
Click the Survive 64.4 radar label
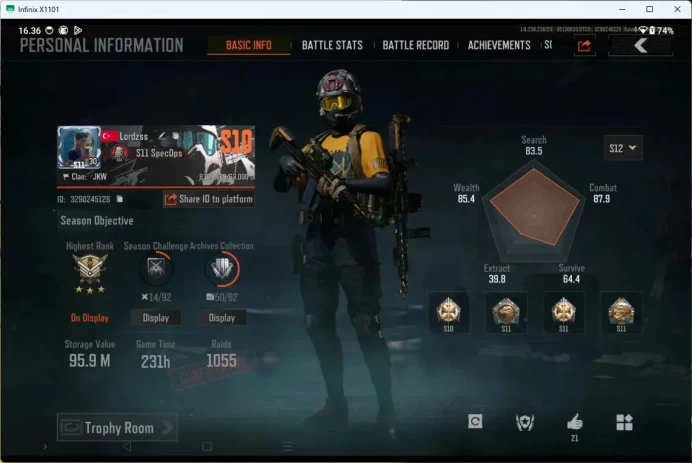coord(572,274)
